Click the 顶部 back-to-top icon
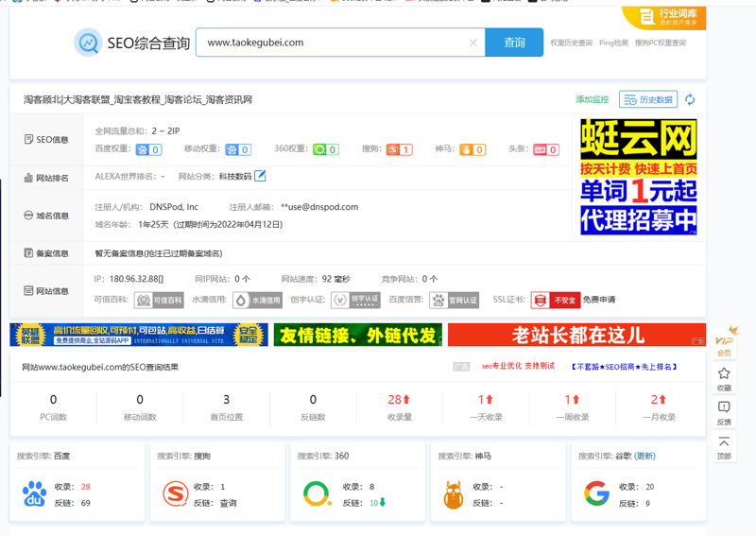Viewport: 756px width, 536px height. coord(724,446)
